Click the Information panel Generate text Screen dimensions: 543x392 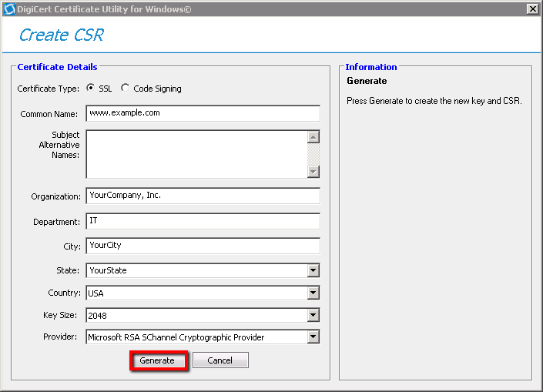click(x=367, y=81)
